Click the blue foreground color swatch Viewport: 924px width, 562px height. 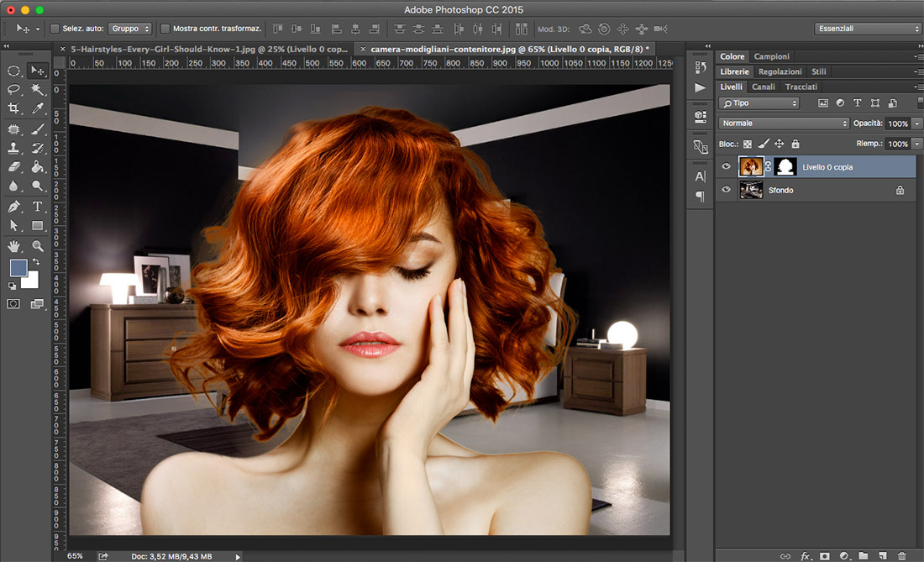(18, 268)
